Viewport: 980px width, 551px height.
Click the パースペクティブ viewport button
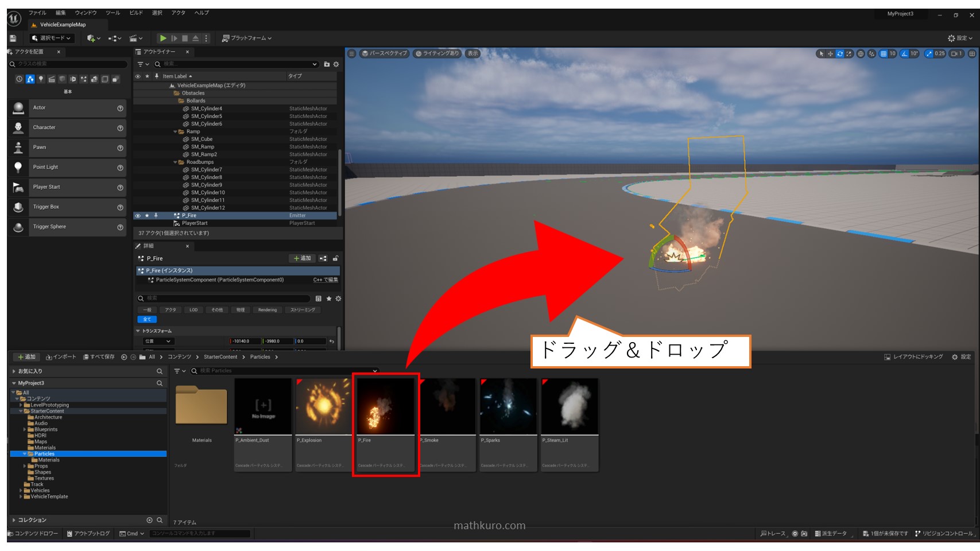pos(384,53)
